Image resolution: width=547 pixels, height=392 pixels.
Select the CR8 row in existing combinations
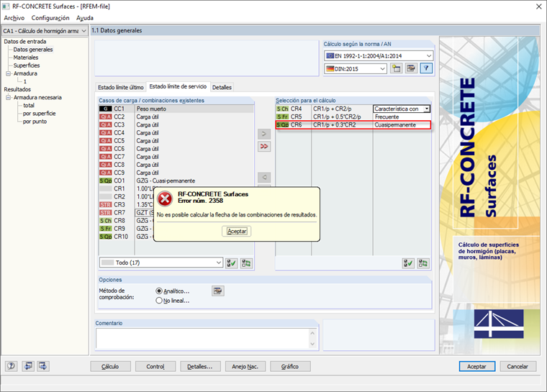pos(127,221)
